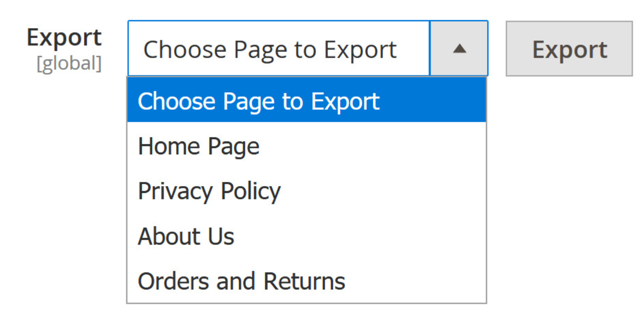This screenshot has width=644, height=322.
Task: Toggle the upward arrow of the page selector
Action: coord(459,49)
